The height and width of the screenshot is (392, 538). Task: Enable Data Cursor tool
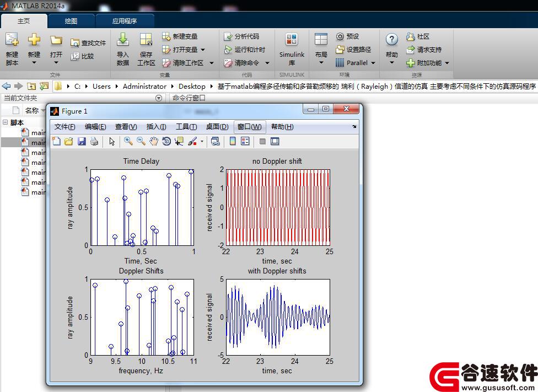(179, 141)
